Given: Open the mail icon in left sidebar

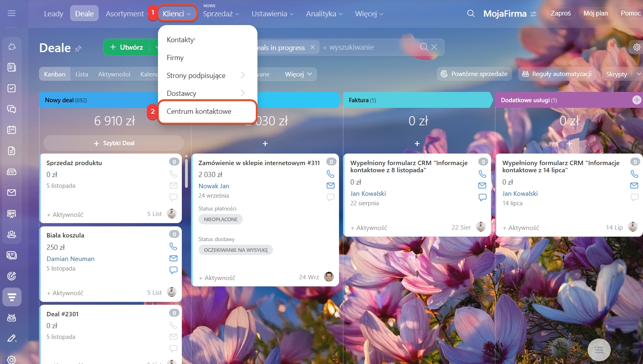Looking at the screenshot, I should pos(12,193).
